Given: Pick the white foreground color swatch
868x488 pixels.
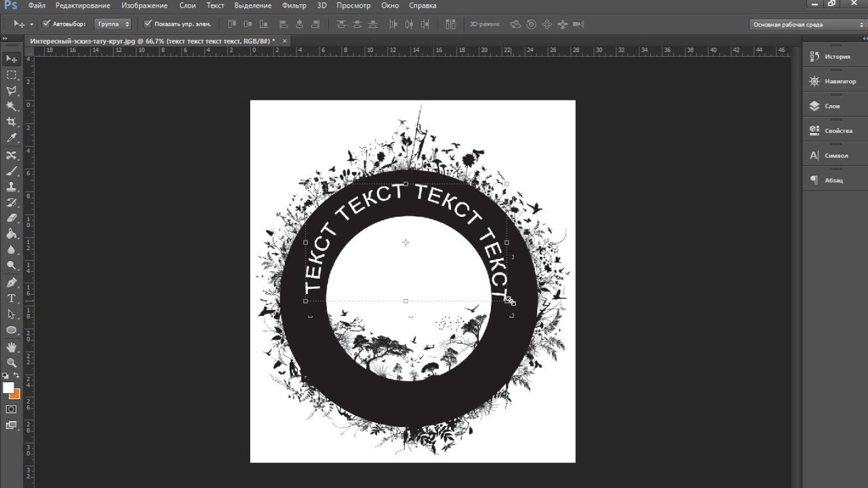Looking at the screenshot, I should [x=8, y=388].
